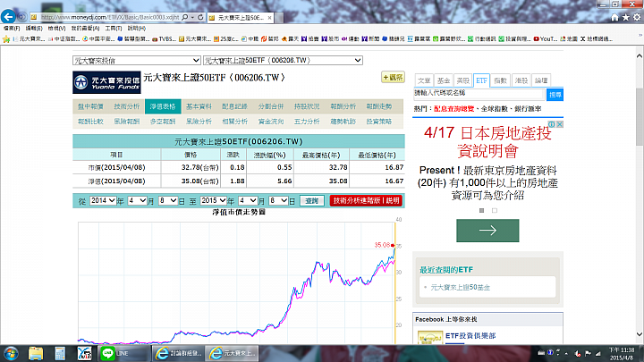
Task: Switch to 基本資料 tab
Action: [x=199, y=106]
